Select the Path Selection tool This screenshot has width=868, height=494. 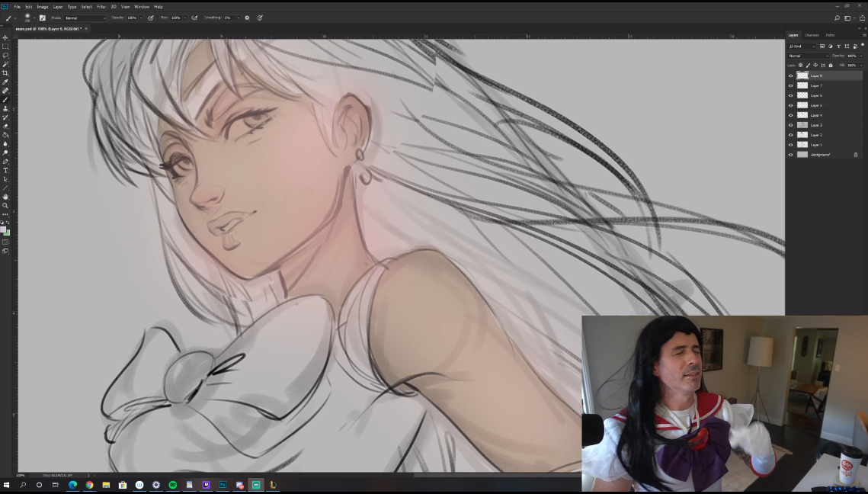pyautogui.click(x=5, y=179)
